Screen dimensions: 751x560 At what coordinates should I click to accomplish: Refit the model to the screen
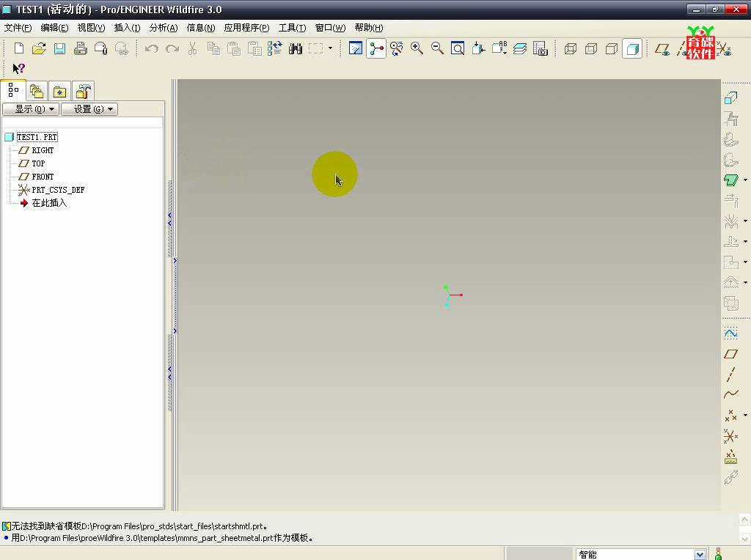[458, 48]
